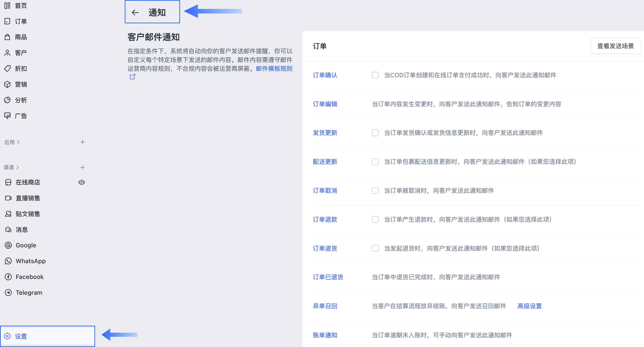Viewport: 644px width, 347px height.
Task: Toggle the eye icon for 在线商店
Action: tap(82, 182)
